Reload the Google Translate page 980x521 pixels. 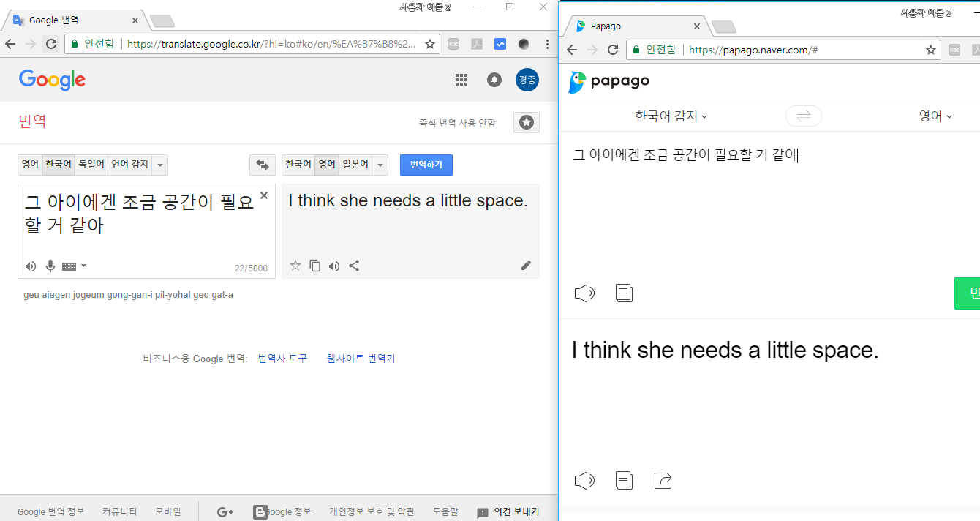pyautogui.click(x=51, y=44)
